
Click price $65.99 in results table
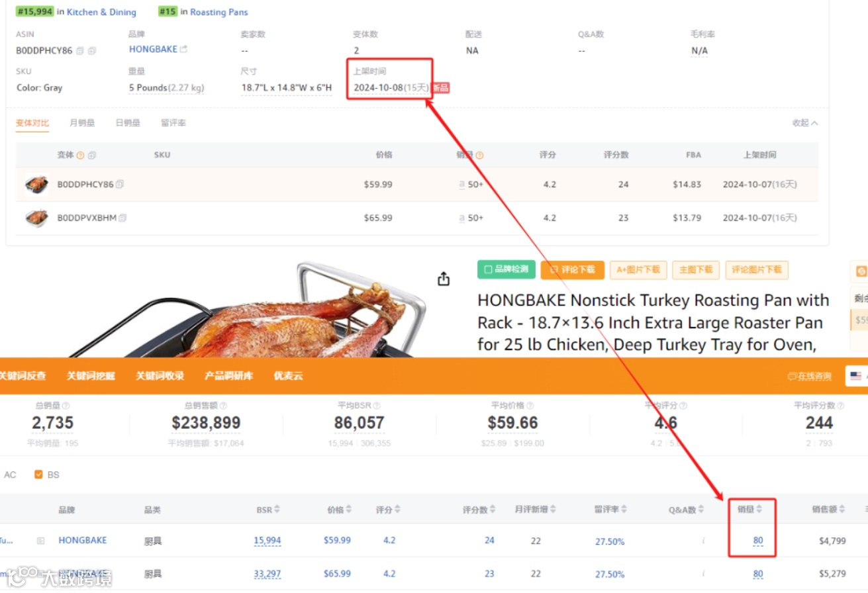337,573
